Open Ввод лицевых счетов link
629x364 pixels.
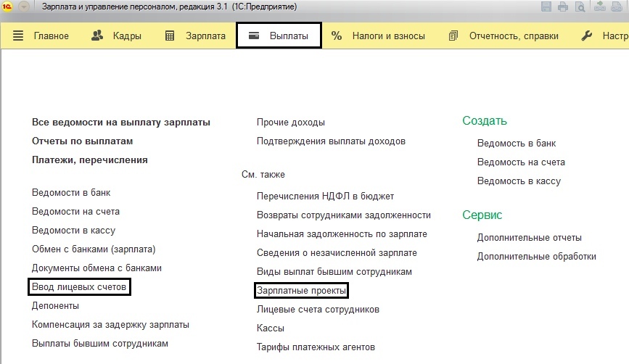[80, 287]
